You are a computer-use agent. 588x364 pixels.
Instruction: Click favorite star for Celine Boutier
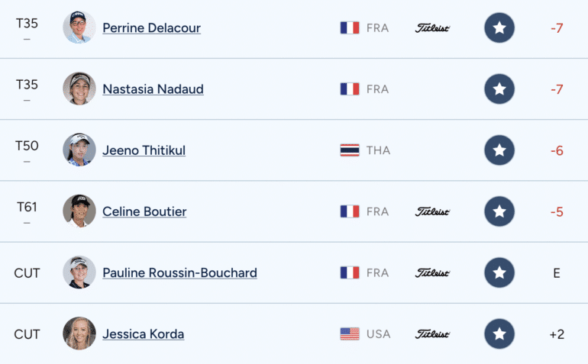(x=499, y=211)
